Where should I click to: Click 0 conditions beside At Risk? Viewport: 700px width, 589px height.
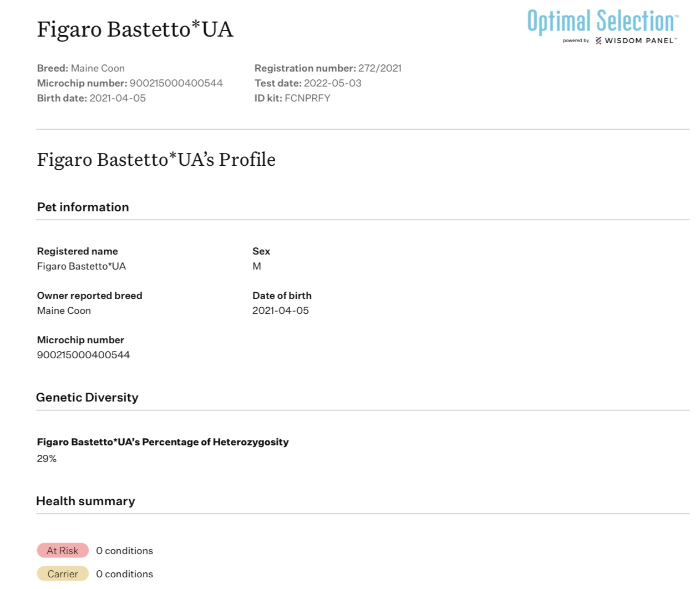tap(124, 551)
